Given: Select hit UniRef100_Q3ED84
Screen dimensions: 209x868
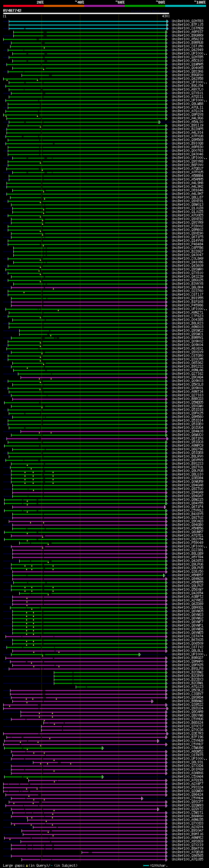Looking at the screenshot, I should click(x=187, y=478).
